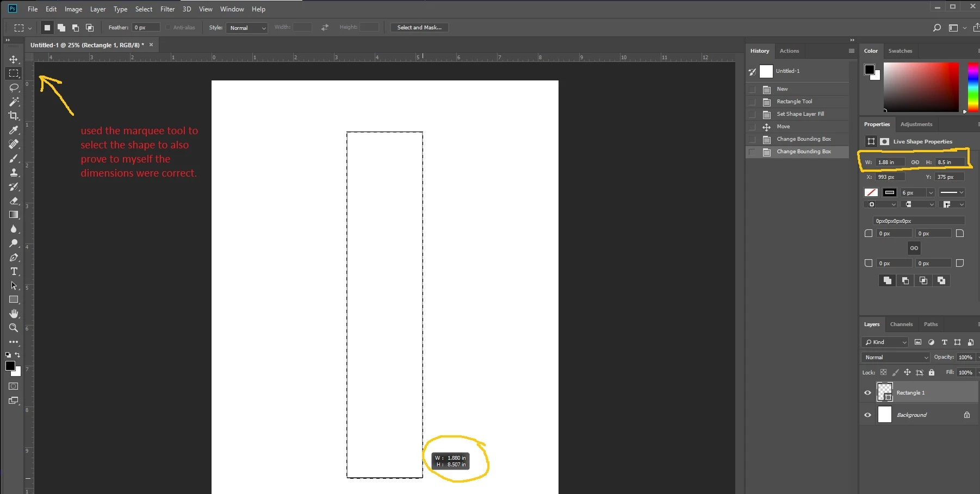Open the Edit Toolbar ellipsis
Image resolution: width=980 pixels, height=494 pixels.
coord(14,342)
